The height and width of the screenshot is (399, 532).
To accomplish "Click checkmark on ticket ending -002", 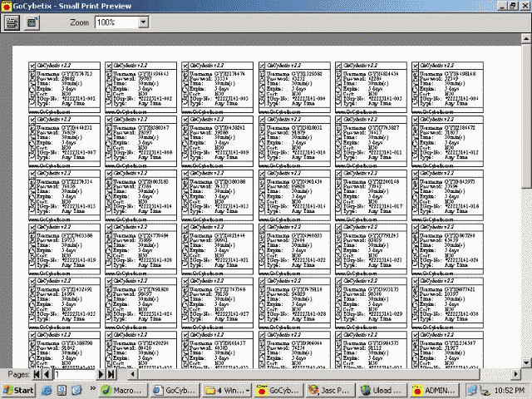I will [109, 66].
